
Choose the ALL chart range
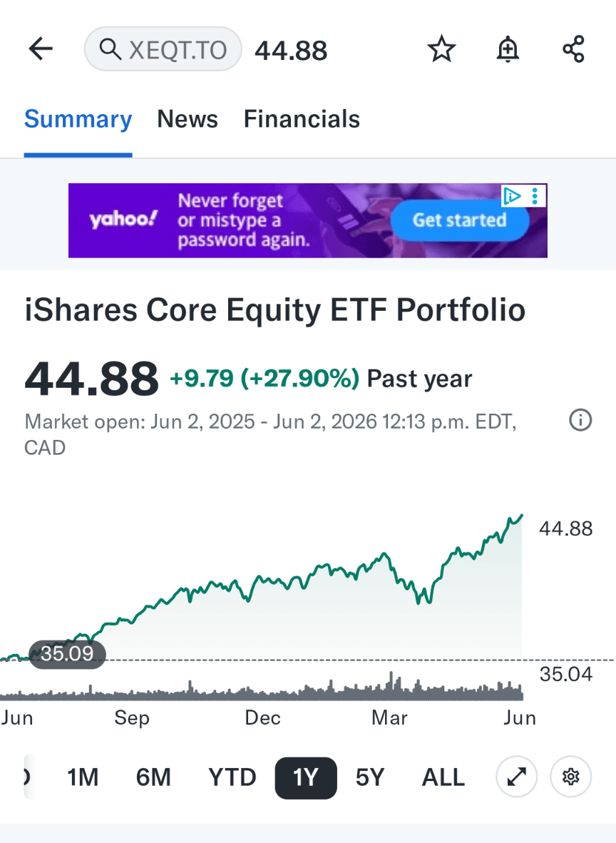coord(443,777)
